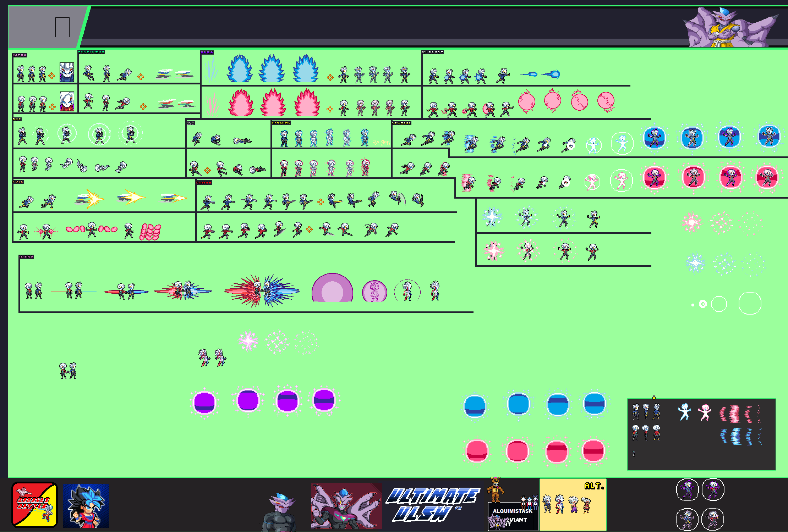788x532 pixels.
Task: Click the large white empty circle ring
Action: point(750,303)
